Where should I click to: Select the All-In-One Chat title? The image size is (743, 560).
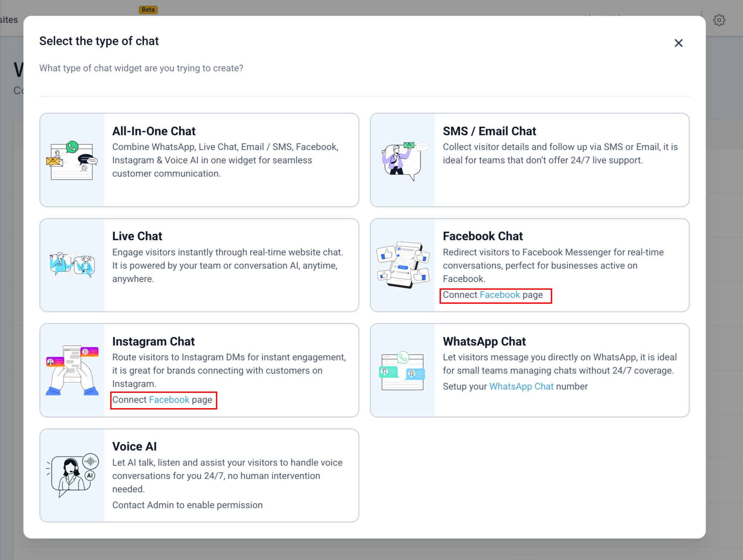(x=154, y=131)
